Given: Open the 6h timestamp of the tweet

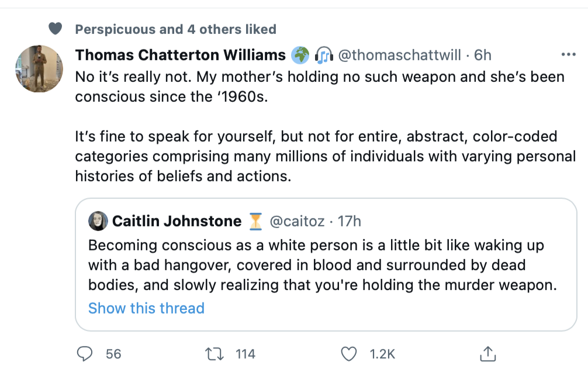Looking at the screenshot, I should coord(483,55).
